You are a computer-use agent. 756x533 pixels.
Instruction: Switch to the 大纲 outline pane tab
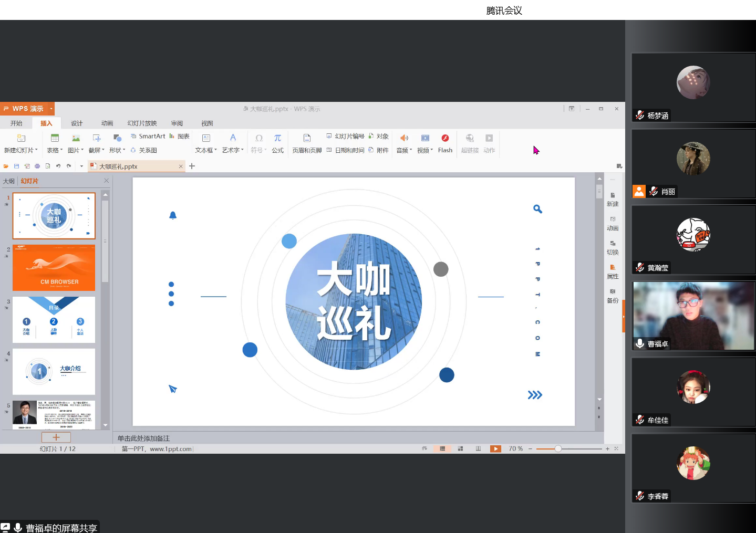[9, 181]
